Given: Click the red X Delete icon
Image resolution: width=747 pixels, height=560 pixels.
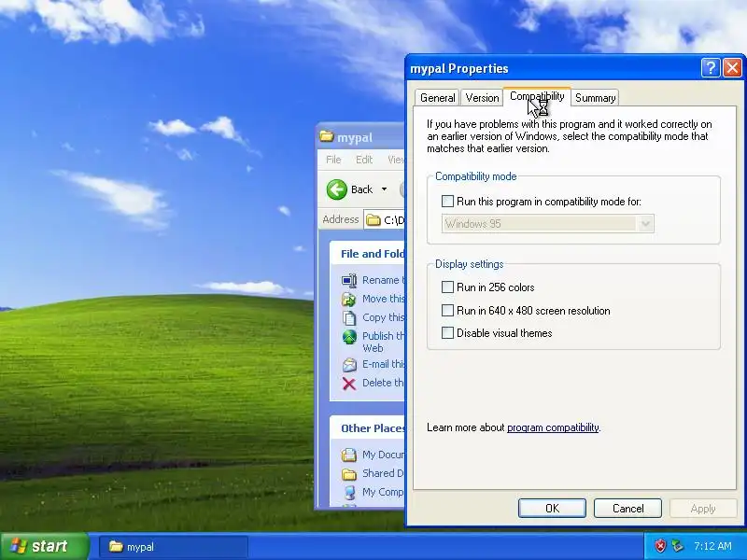Looking at the screenshot, I should (349, 384).
